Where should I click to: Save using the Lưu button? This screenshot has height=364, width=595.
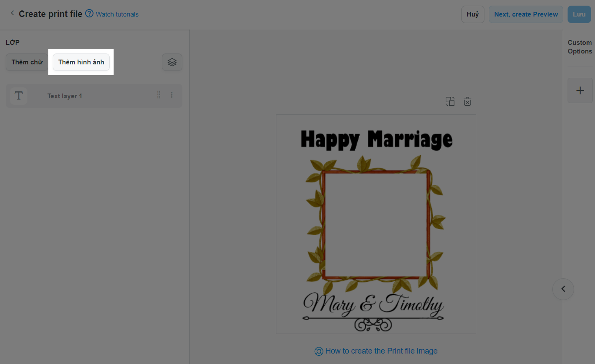[x=579, y=14]
